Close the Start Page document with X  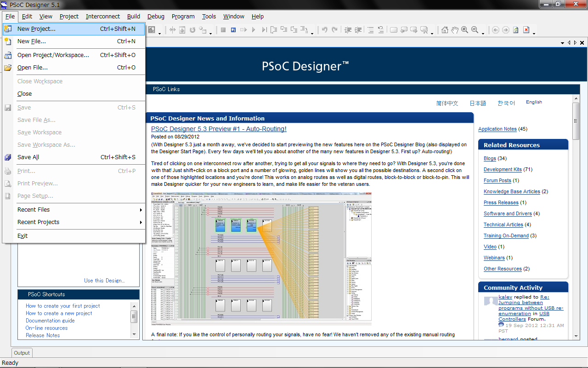[582, 43]
